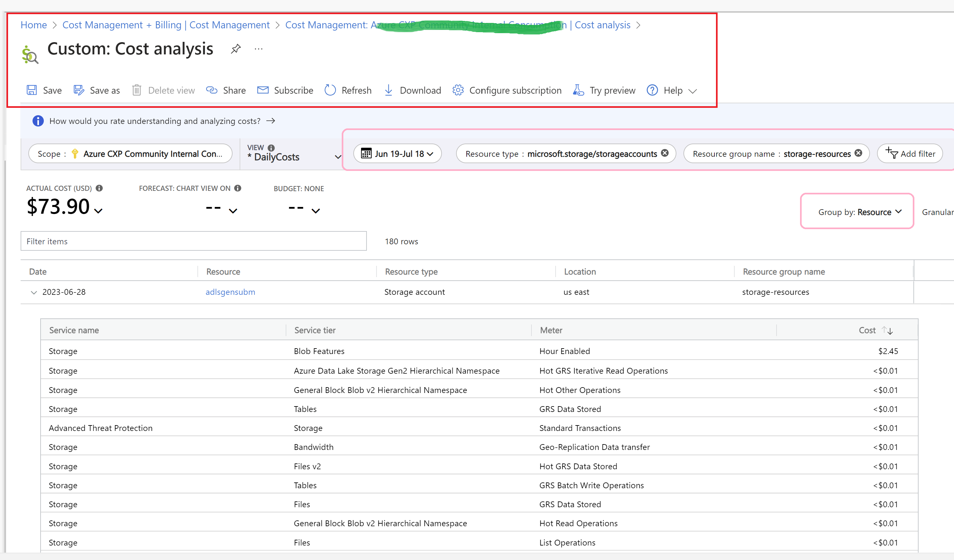Screen dimensions: 954x560
Task: Sort by the Date column header
Action: tap(38, 272)
